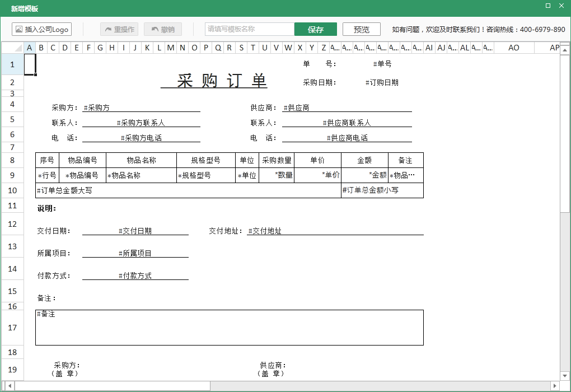Maximize the 新增模板 window
The width and height of the screenshot is (571, 392).
547,6
